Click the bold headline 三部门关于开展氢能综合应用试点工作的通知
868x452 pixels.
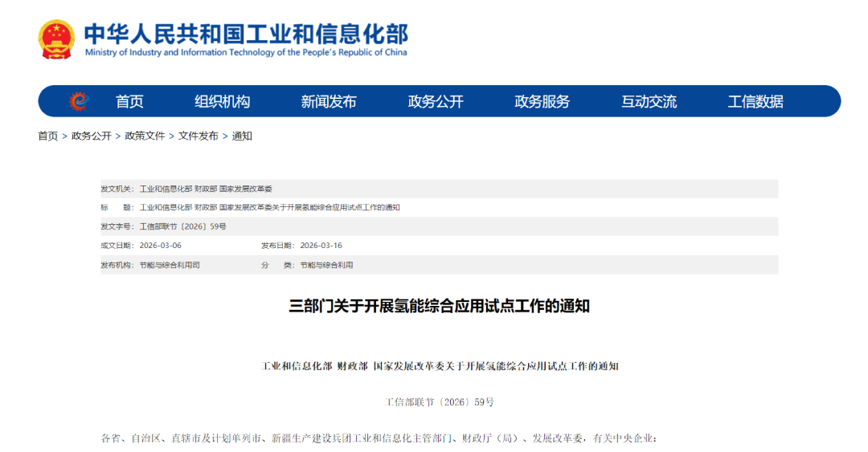point(439,306)
